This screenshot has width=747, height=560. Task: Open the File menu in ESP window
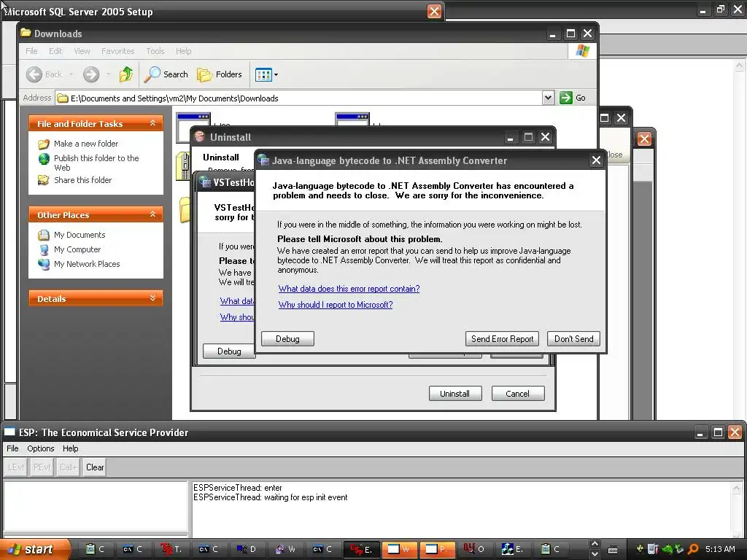pyautogui.click(x=12, y=448)
